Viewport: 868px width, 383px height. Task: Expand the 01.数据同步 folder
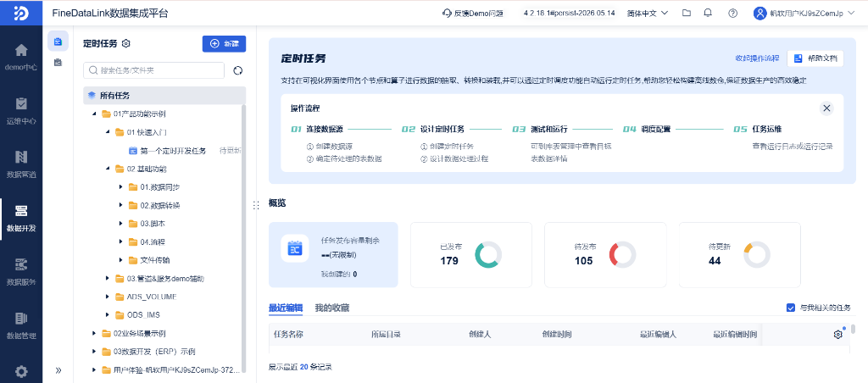(120, 187)
